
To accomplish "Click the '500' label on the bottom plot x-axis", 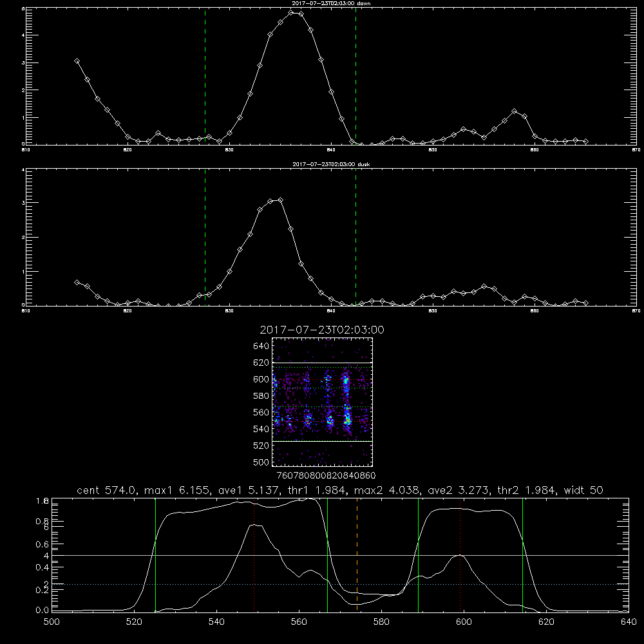I will tap(52, 622).
